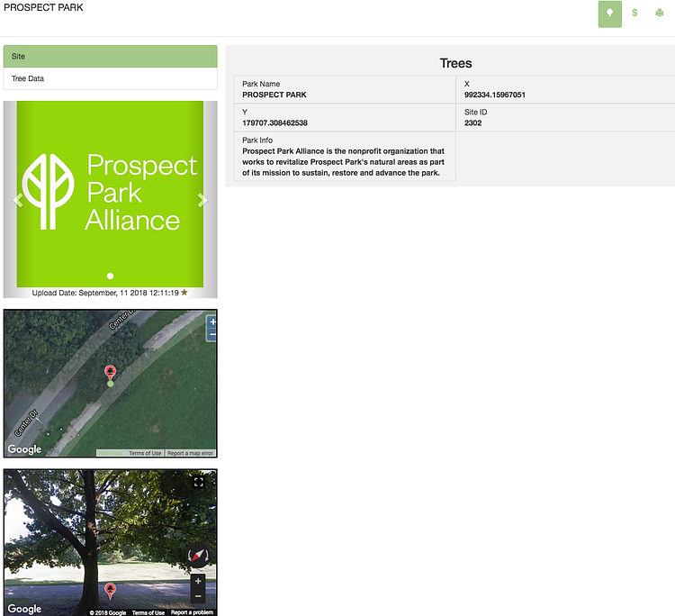Screen dimensions: 675x616
Task: Toggle fullscreen on the street view panel
Action: point(198,482)
